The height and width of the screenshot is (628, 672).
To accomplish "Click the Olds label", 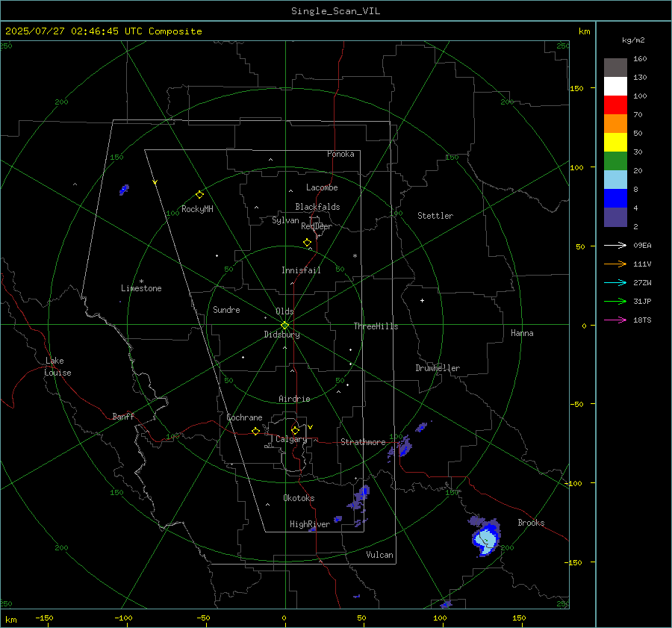I will tap(284, 311).
